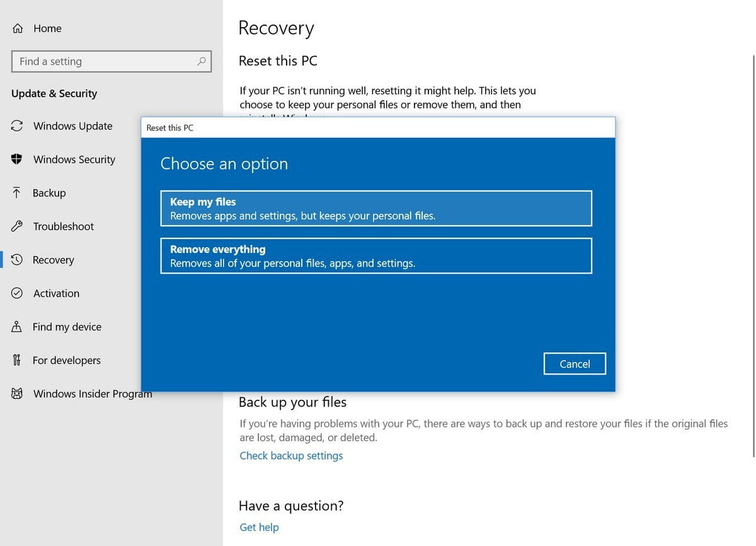Viewport: 756px width, 546px height.
Task: Click the vertical scrollbar on the right
Action: [x=753, y=252]
